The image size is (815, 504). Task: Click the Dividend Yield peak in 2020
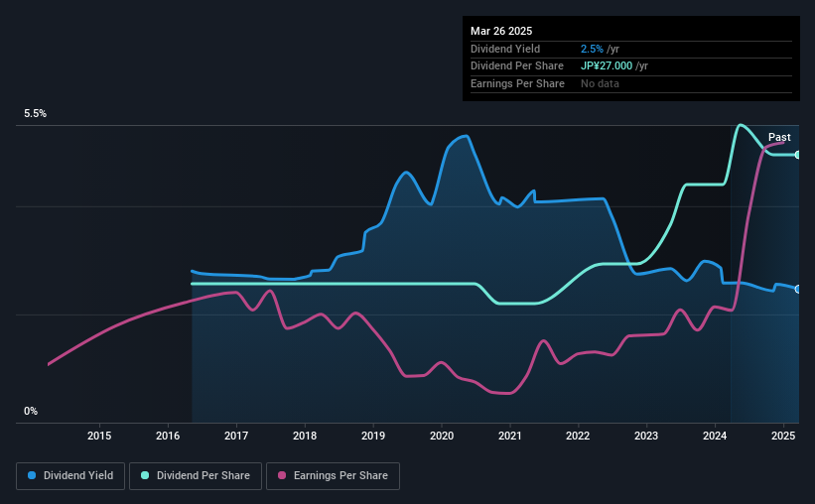click(466, 136)
